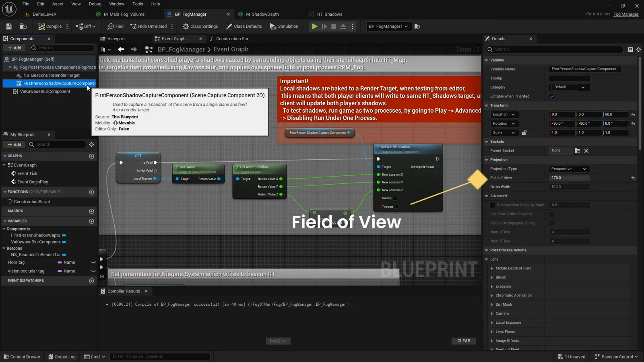The width and height of the screenshot is (644, 362).
Task: Open Class Settings
Action: (200, 27)
